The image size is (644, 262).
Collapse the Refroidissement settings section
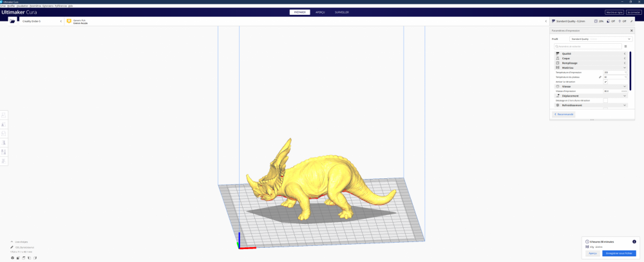click(x=591, y=105)
